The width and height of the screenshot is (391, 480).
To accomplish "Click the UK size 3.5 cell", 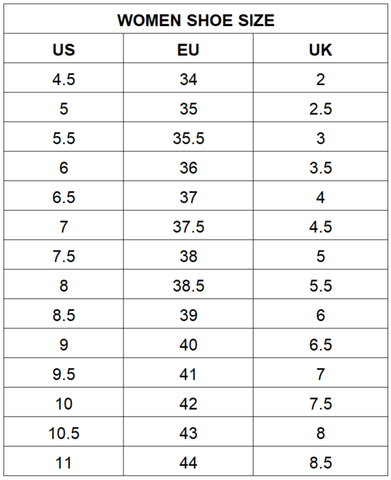I will tap(320, 168).
